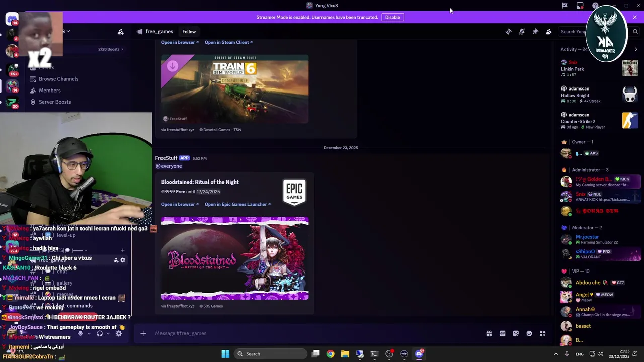
Task: Select member Angel
Action: click(600, 297)
